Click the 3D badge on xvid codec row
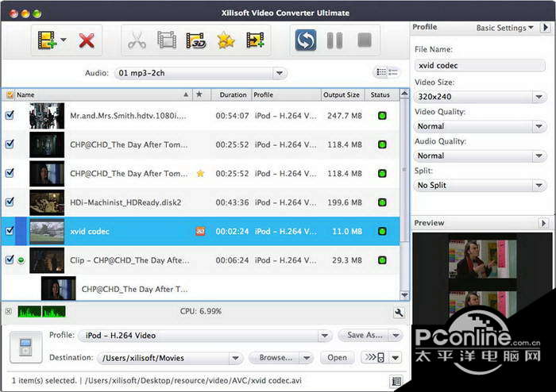556x392 pixels. pos(200,231)
